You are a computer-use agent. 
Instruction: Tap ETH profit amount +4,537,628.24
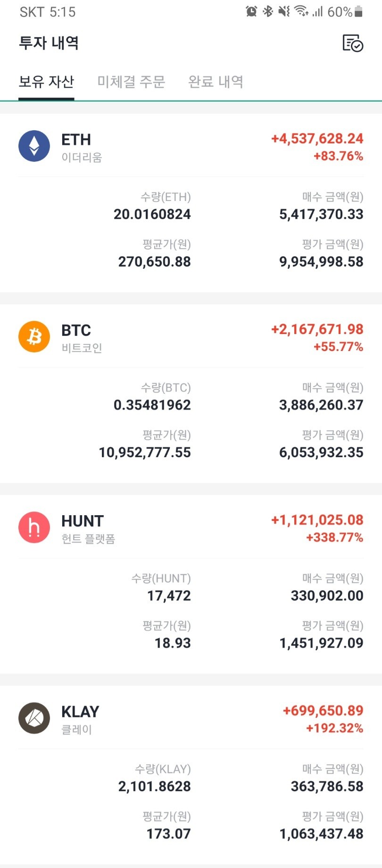[x=317, y=139]
